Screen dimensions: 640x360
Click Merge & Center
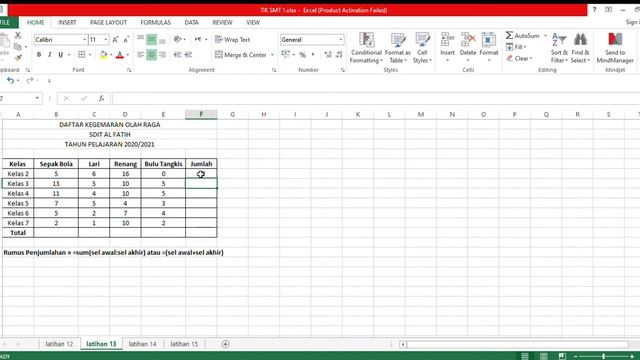241,55
